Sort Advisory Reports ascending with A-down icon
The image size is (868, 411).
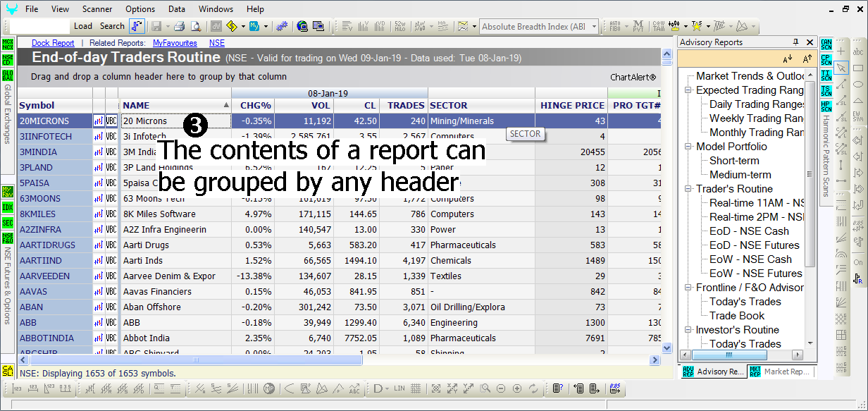pyautogui.click(x=788, y=59)
